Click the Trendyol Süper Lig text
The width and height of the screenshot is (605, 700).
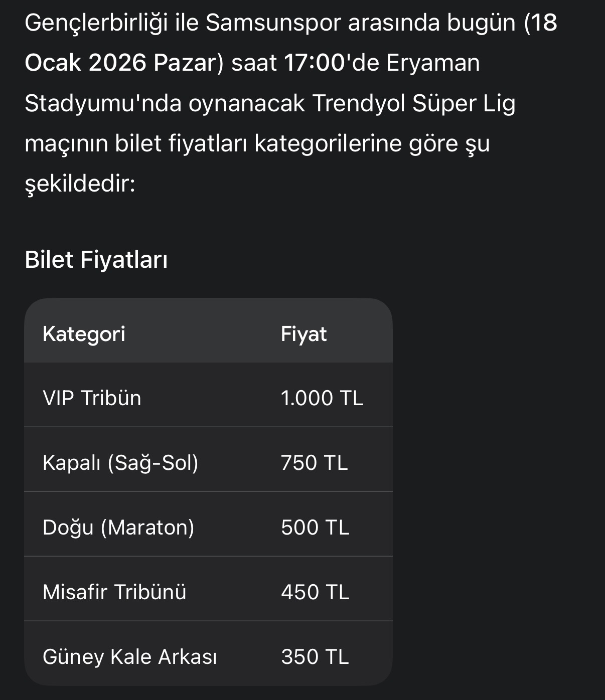coord(413,104)
